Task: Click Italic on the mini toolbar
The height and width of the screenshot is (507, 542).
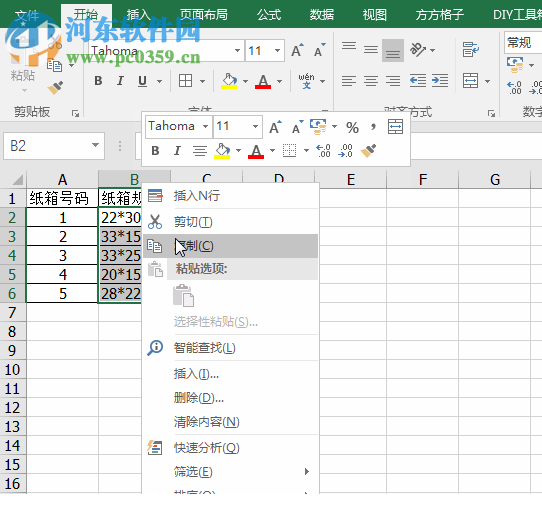Action: [x=177, y=151]
